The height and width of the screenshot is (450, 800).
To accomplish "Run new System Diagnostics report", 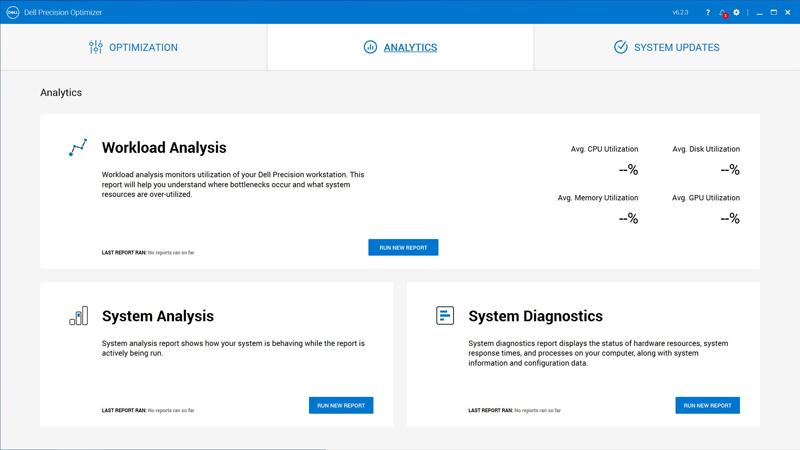I will (707, 405).
